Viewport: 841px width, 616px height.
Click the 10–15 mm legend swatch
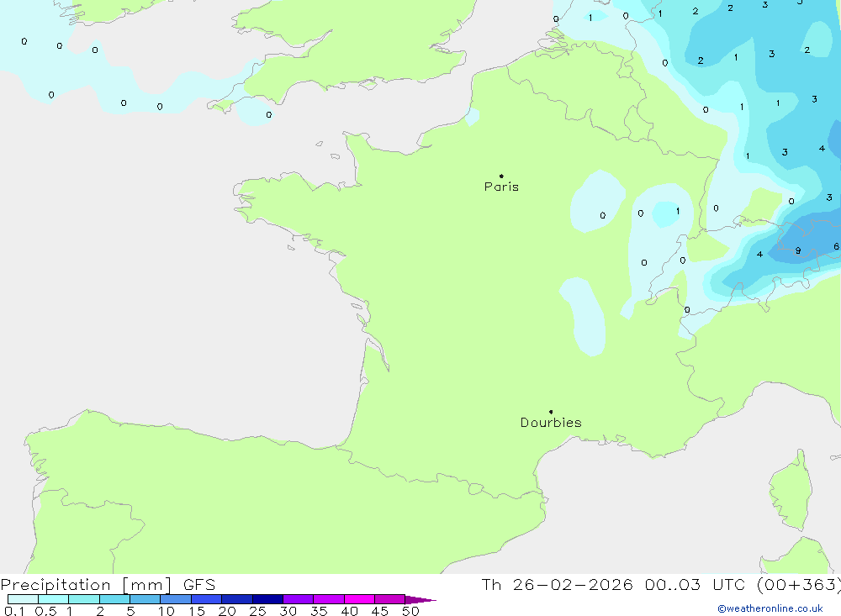(x=176, y=599)
